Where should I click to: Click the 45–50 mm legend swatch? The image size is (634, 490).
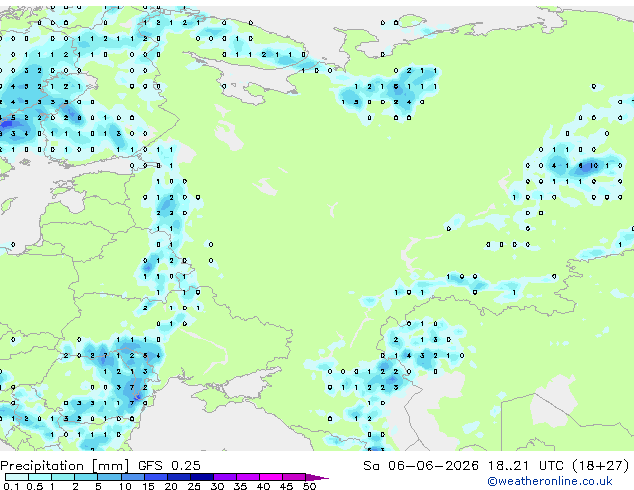click(x=293, y=477)
